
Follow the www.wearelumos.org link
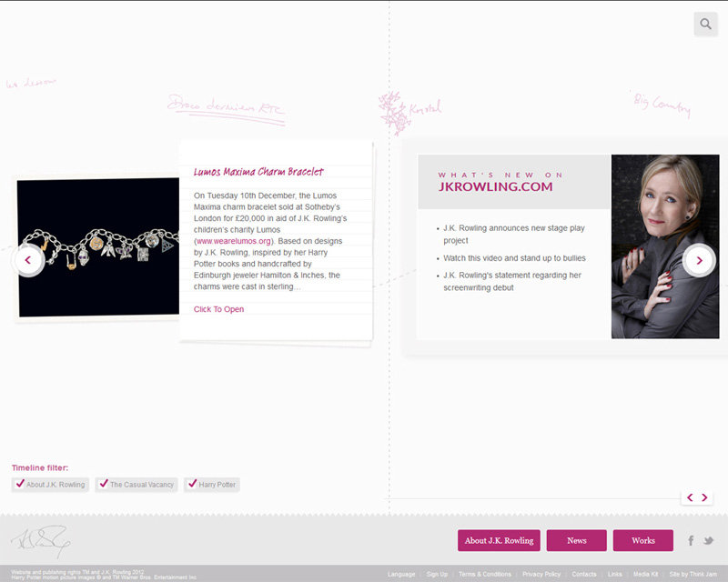point(234,241)
